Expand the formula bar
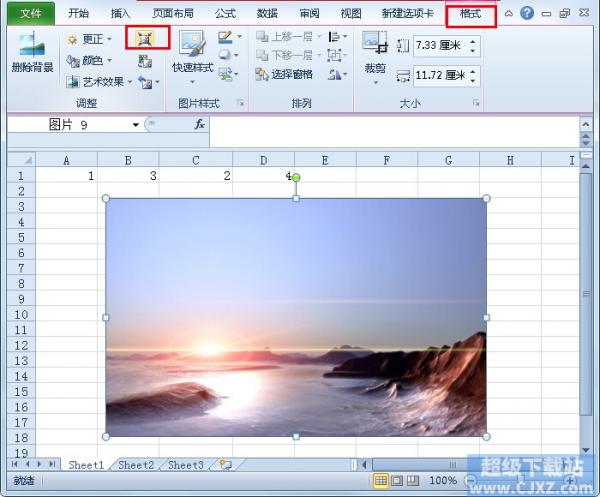This screenshot has height=497, width=600. (585, 124)
